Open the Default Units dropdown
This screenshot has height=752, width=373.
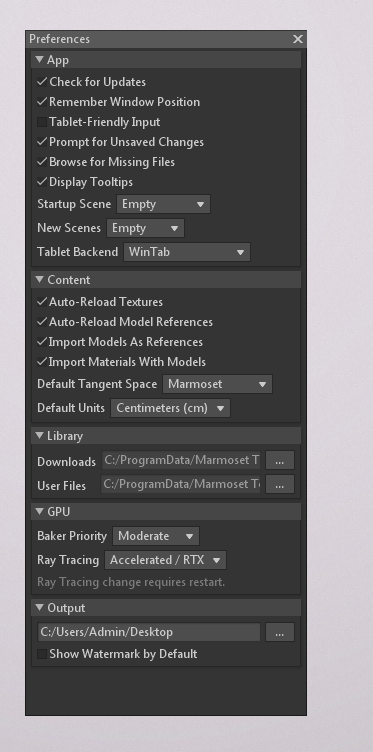[170, 408]
